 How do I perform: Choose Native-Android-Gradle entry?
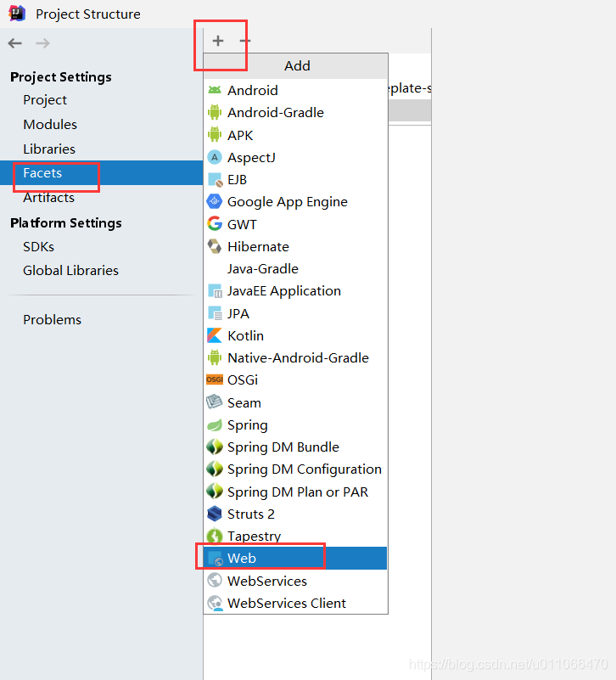pos(295,357)
